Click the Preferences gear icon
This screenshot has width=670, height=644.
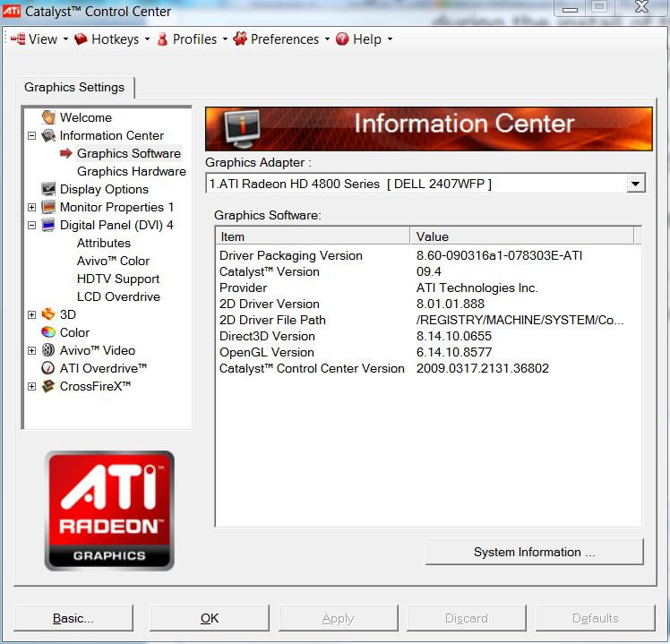click(240, 39)
